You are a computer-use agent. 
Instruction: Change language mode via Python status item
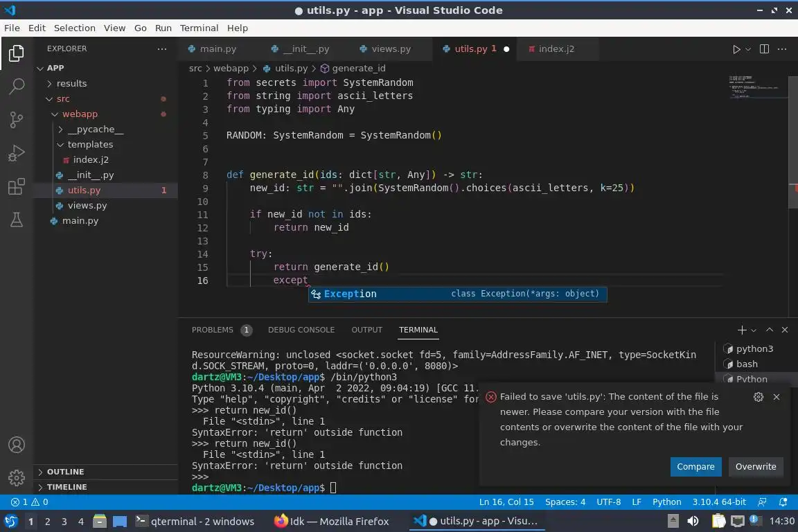click(x=666, y=502)
